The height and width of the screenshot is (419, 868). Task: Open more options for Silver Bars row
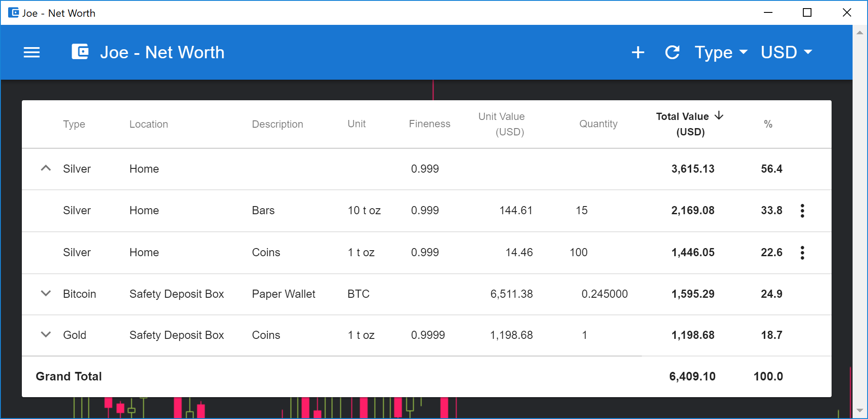coord(802,210)
